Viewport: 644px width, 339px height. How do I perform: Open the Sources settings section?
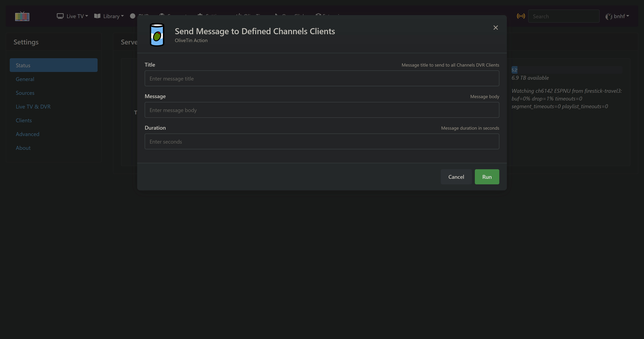25,93
